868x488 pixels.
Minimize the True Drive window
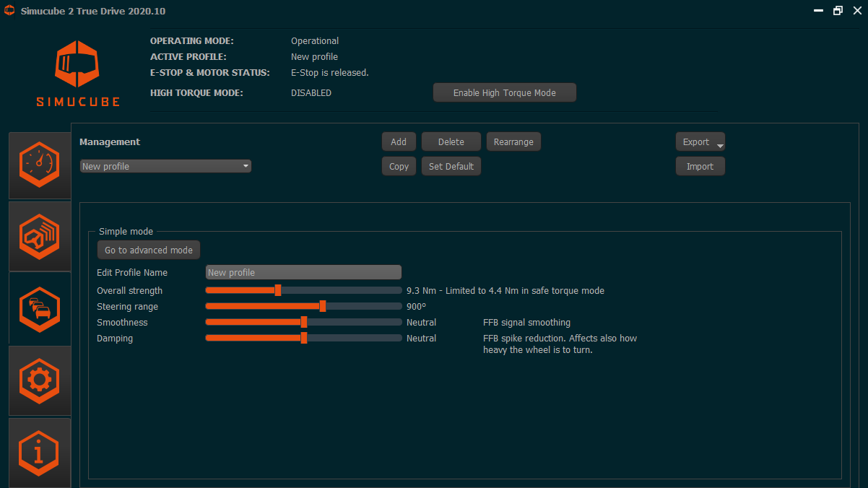tap(818, 11)
